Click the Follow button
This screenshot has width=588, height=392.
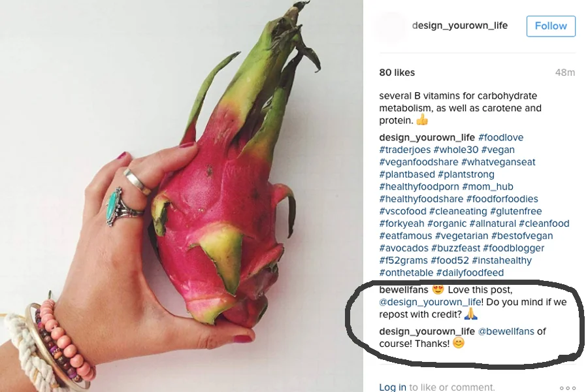551,26
